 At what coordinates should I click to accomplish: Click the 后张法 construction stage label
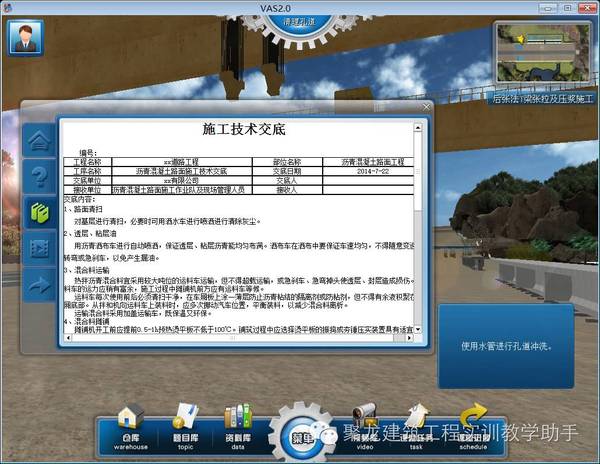[x=543, y=98]
